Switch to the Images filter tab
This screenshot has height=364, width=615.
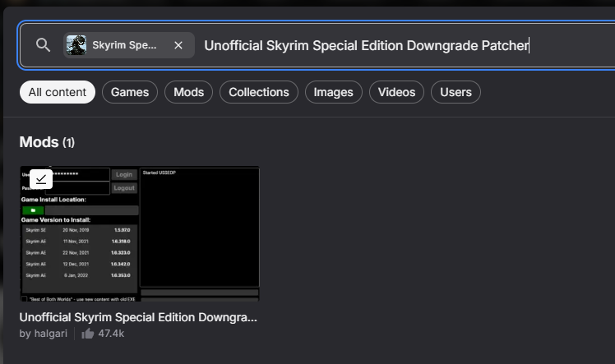[x=333, y=92]
